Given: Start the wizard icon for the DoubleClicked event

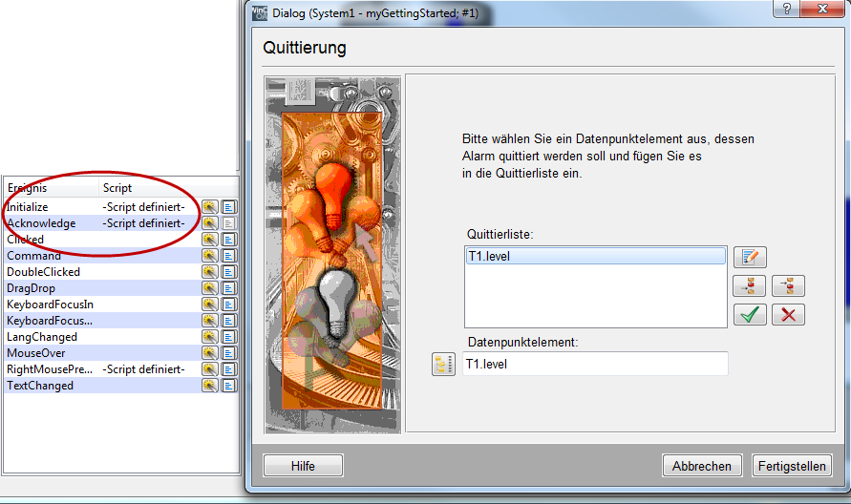Looking at the screenshot, I should pos(209,272).
